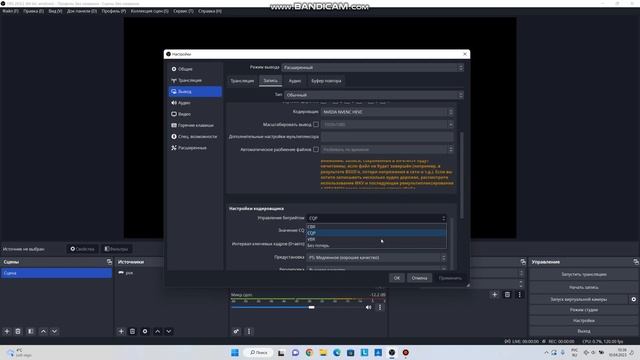Open audio mixer panel three-dot menu
Viewport: 640px width, 360px height.
tap(249, 331)
